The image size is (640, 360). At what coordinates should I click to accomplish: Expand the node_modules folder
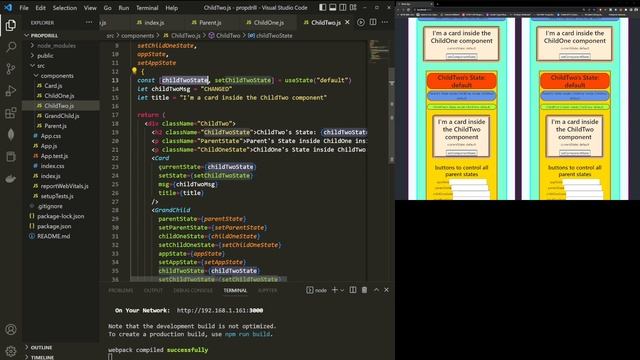[x=53, y=46]
